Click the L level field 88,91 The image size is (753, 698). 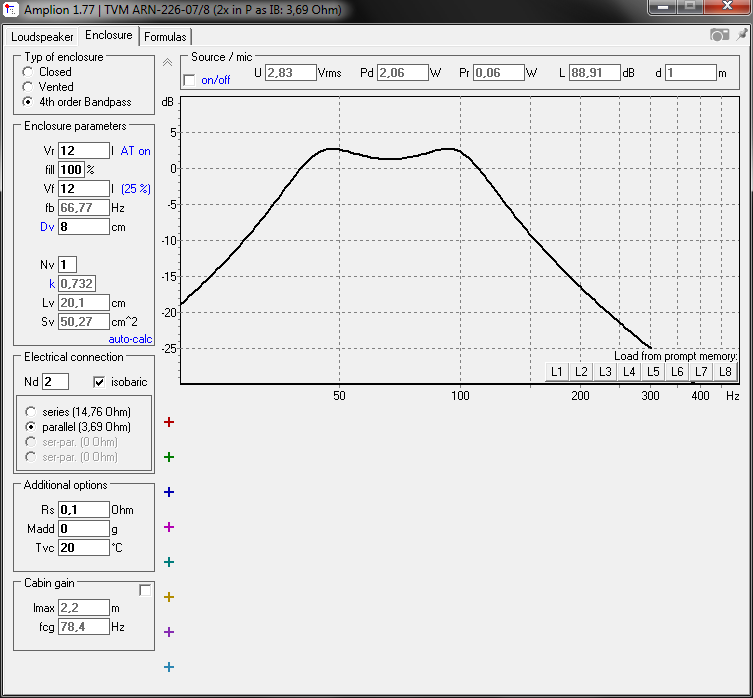595,73
